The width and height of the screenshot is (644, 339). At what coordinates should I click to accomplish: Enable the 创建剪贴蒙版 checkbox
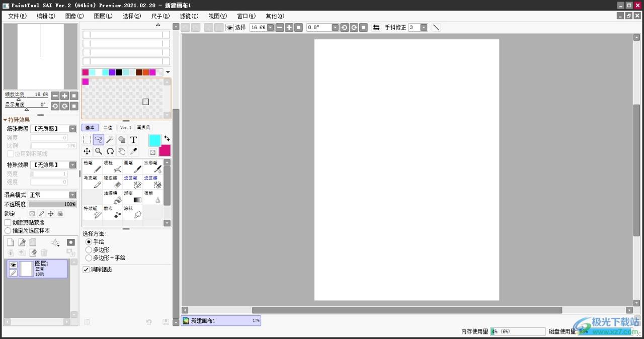pos(8,222)
